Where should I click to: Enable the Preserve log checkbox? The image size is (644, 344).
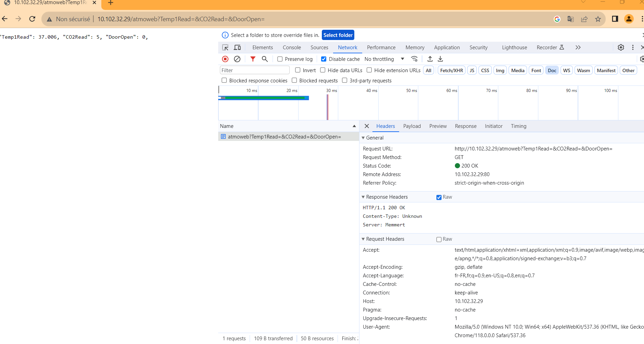click(x=280, y=59)
